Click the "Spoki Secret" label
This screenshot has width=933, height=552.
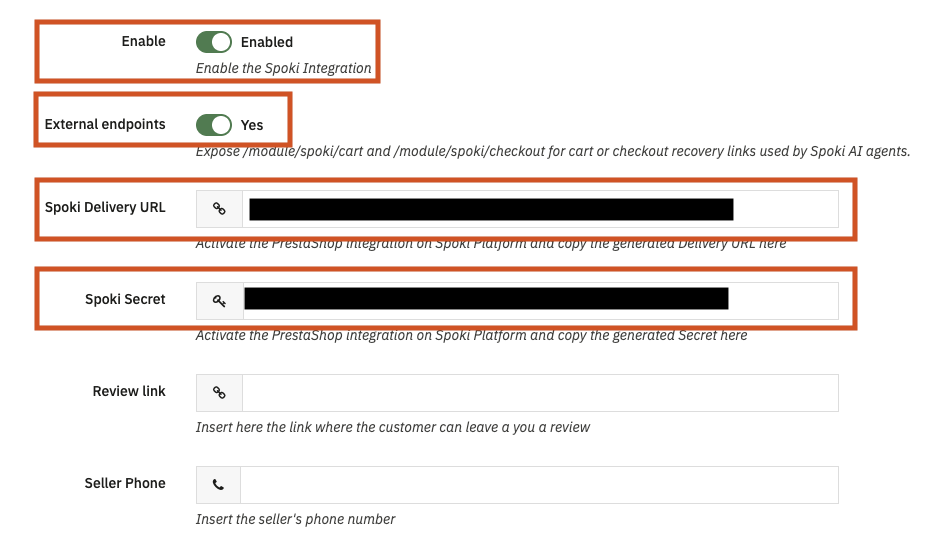[x=125, y=299]
